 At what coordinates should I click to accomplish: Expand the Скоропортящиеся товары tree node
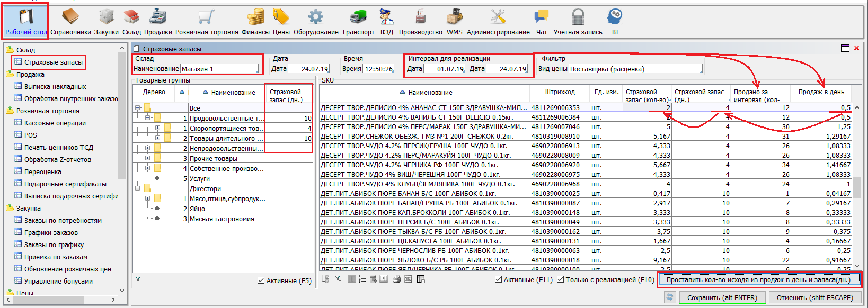click(x=157, y=128)
